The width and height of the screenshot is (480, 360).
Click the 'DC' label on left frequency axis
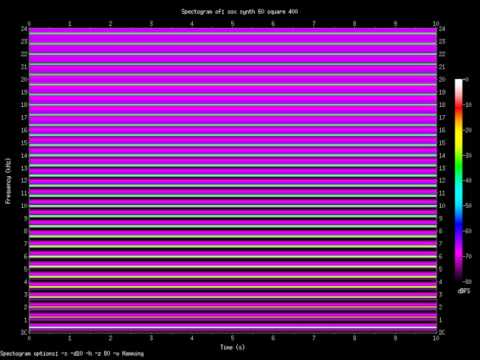point(24,332)
